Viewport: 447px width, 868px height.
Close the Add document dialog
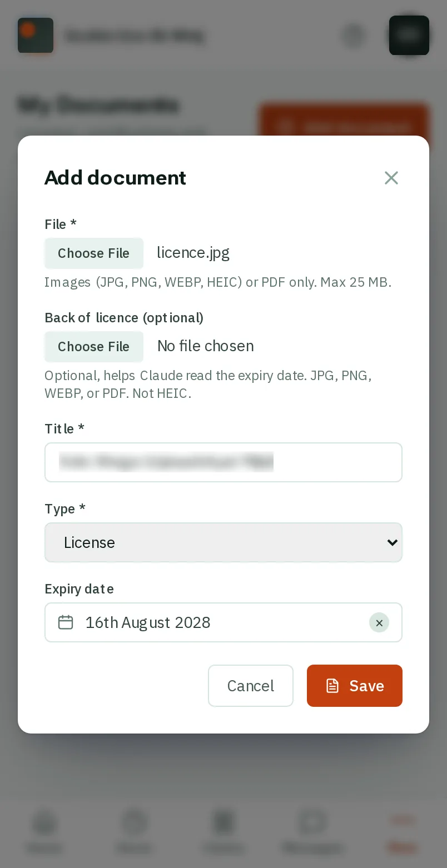click(x=391, y=178)
